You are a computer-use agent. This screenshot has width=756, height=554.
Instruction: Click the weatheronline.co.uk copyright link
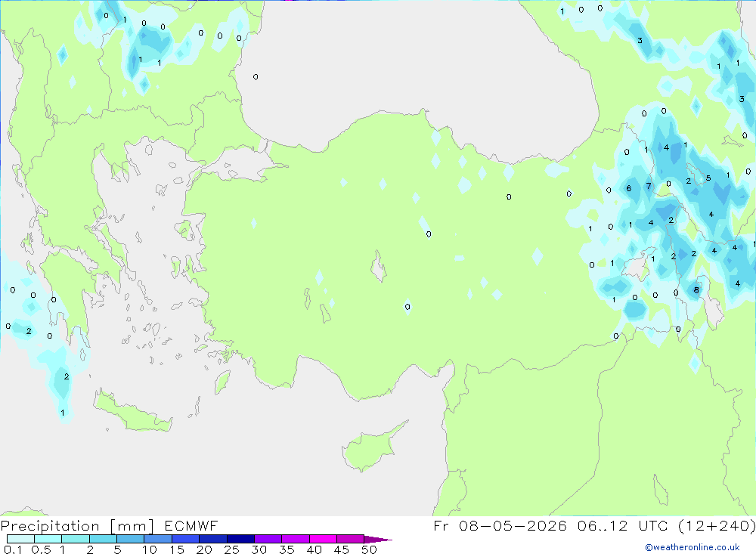click(692, 547)
